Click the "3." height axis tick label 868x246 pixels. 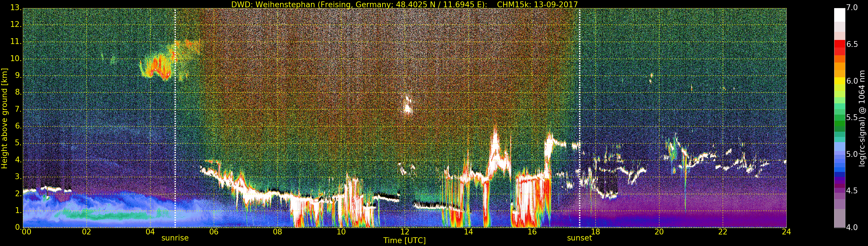click(18, 177)
